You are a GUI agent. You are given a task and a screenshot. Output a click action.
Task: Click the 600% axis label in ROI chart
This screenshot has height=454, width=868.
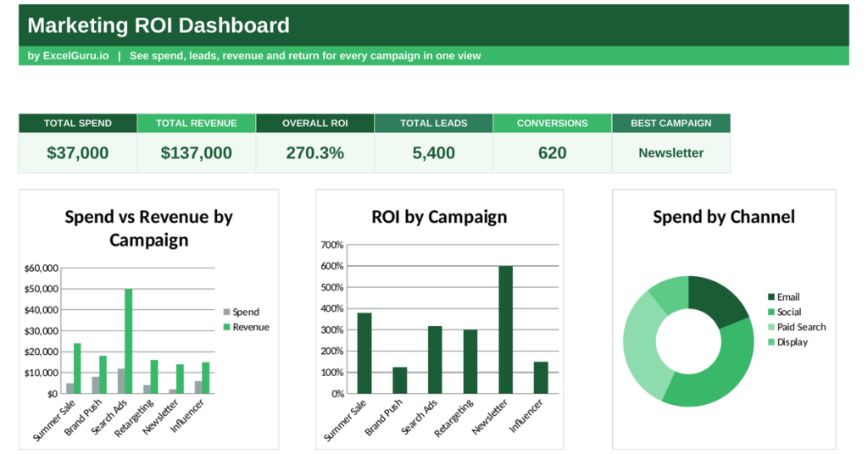point(332,266)
